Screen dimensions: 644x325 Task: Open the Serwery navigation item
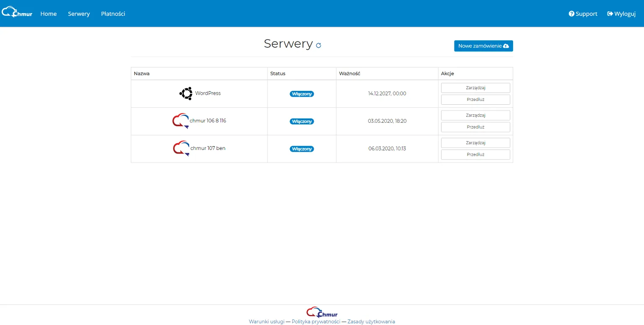pyautogui.click(x=79, y=14)
